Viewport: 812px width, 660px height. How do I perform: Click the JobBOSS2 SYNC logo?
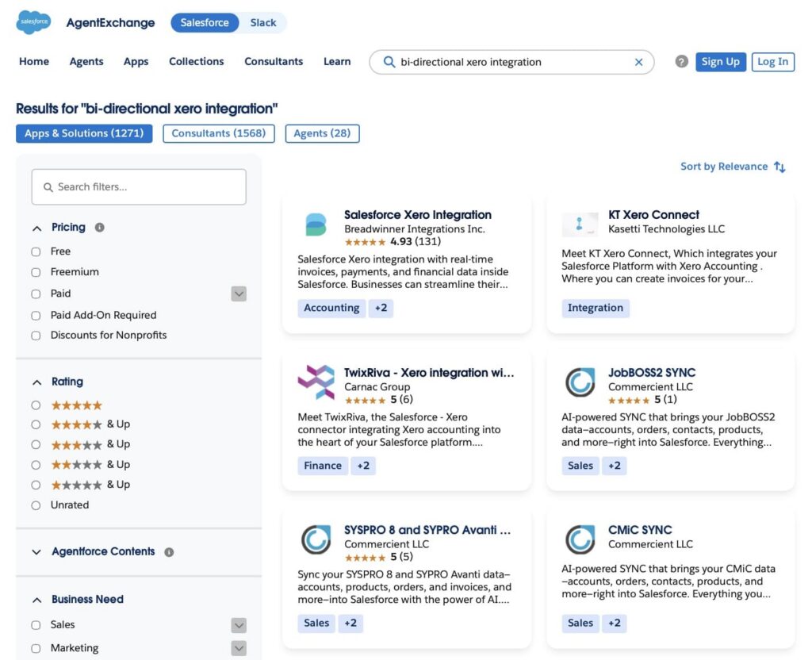coord(580,382)
